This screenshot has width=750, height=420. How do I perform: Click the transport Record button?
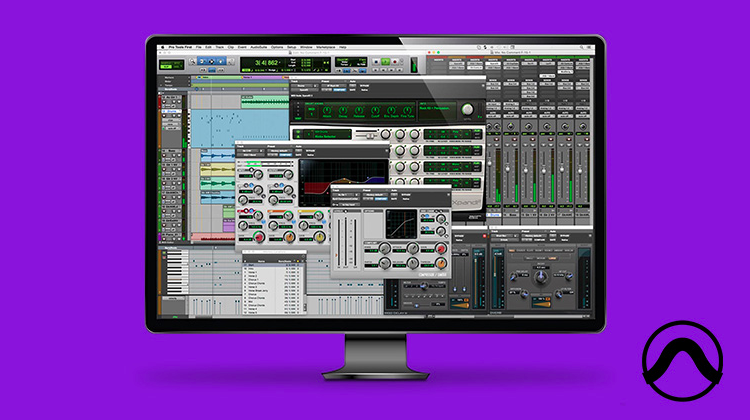pyautogui.click(x=395, y=62)
